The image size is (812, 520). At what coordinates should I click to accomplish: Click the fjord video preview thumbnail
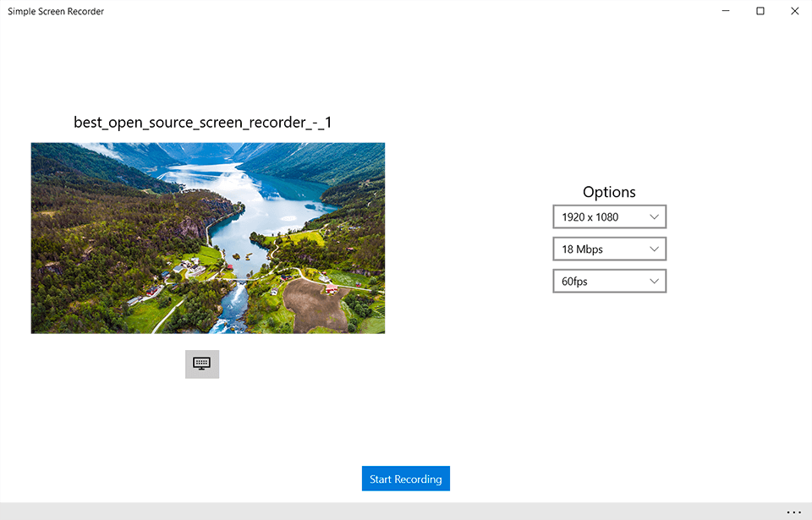coord(207,238)
